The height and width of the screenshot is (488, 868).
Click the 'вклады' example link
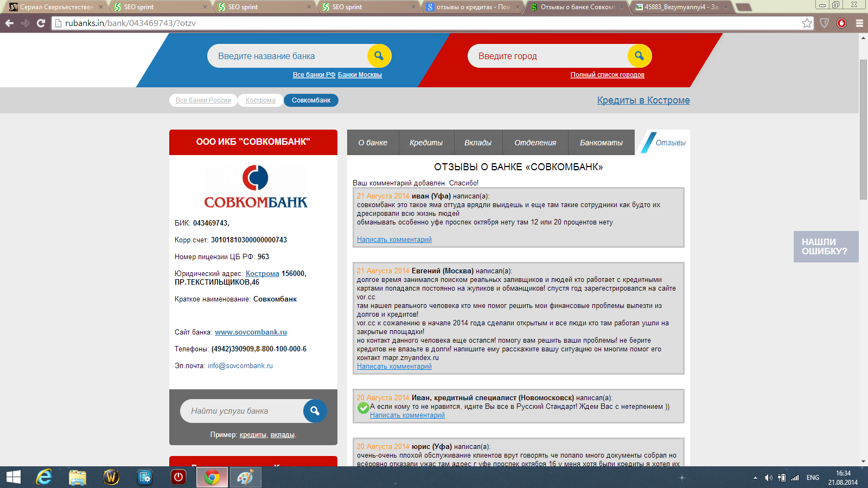pos(283,435)
